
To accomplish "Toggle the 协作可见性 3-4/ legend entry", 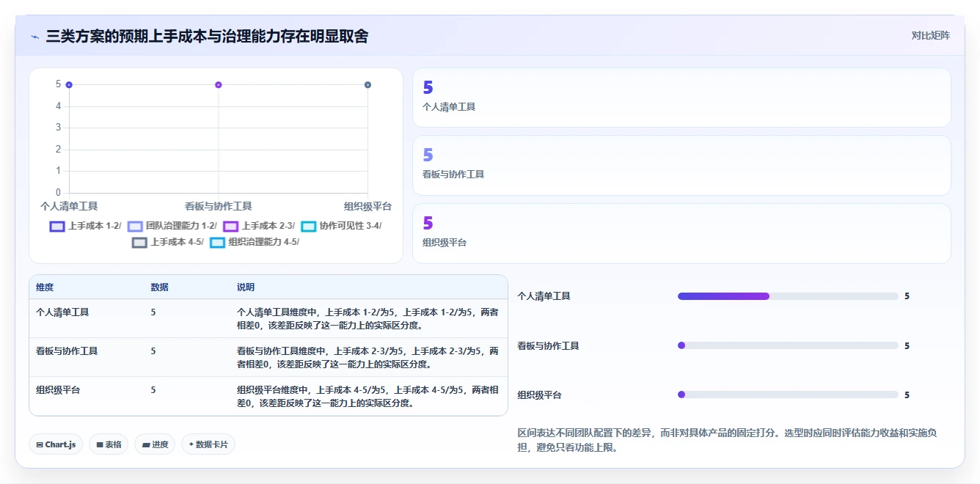I will pos(341,226).
